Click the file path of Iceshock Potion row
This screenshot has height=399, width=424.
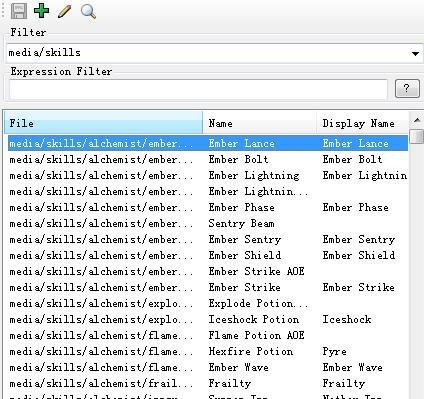tap(101, 320)
